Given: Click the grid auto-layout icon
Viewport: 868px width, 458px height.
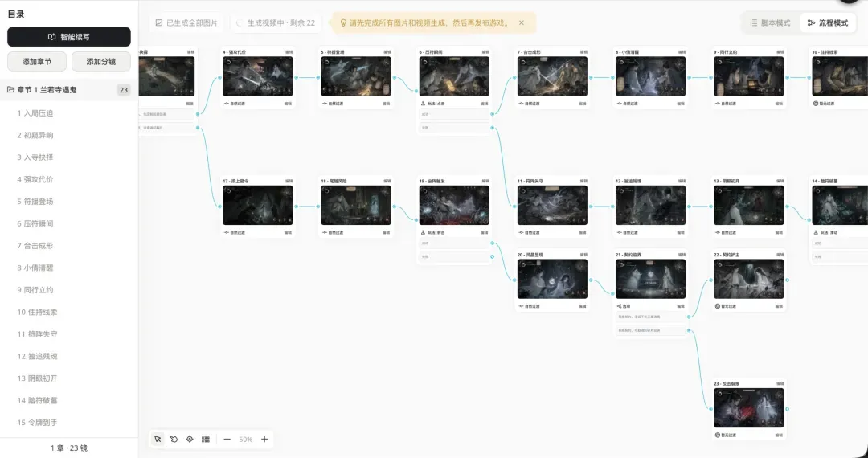Looking at the screenshot, I should (206, 440).
